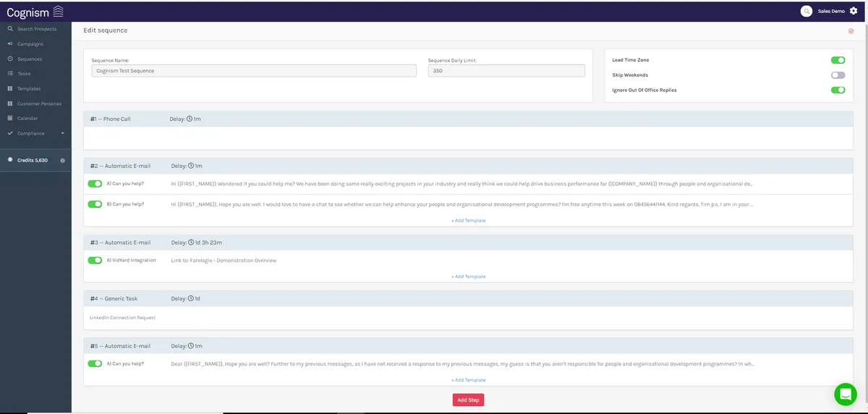Viewport: 868px width, 414px height.
Task: Click the Sequences clock icon
Action: [10, 59]
